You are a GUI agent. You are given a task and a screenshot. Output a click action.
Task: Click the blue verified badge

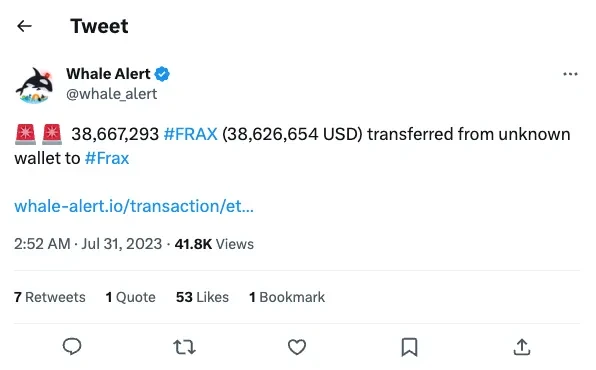pos(162,74)
